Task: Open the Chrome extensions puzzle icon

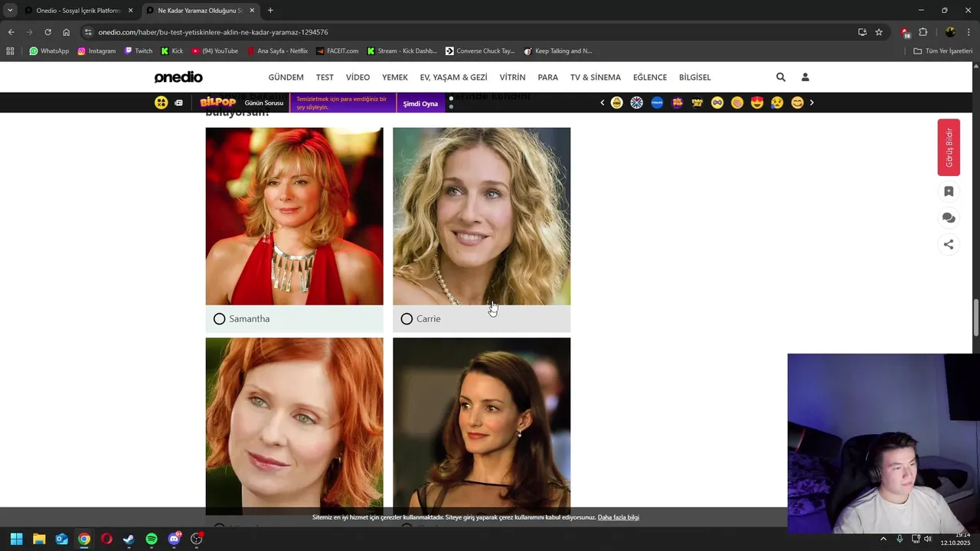Action: click(x=923, y=32)
